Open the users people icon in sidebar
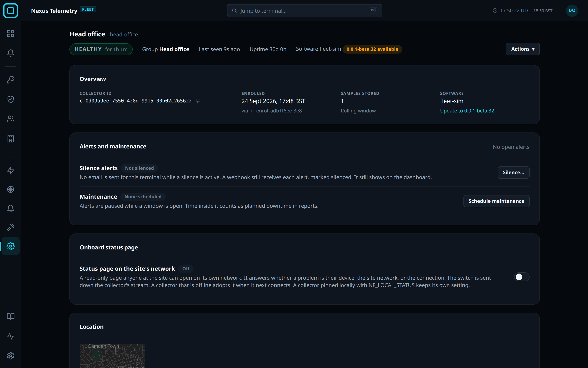588x368 pixels. [10, 119]
